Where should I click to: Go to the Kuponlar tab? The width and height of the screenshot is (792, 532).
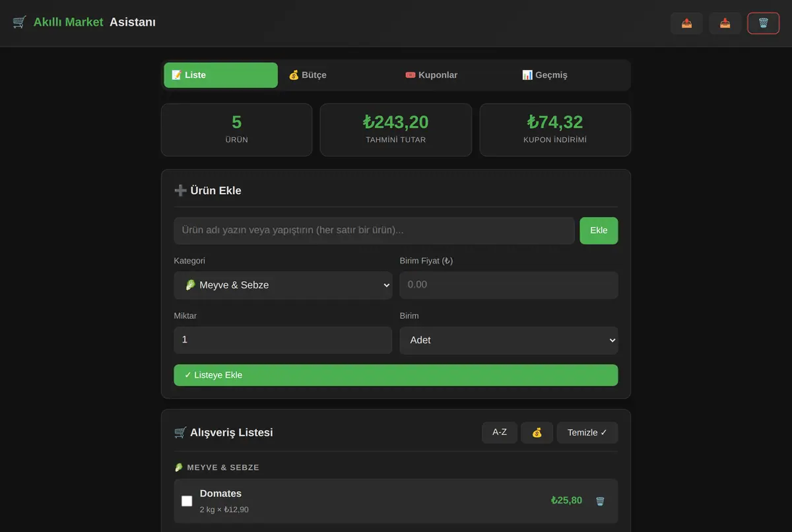pyautogui.click(x=455, y=75)
